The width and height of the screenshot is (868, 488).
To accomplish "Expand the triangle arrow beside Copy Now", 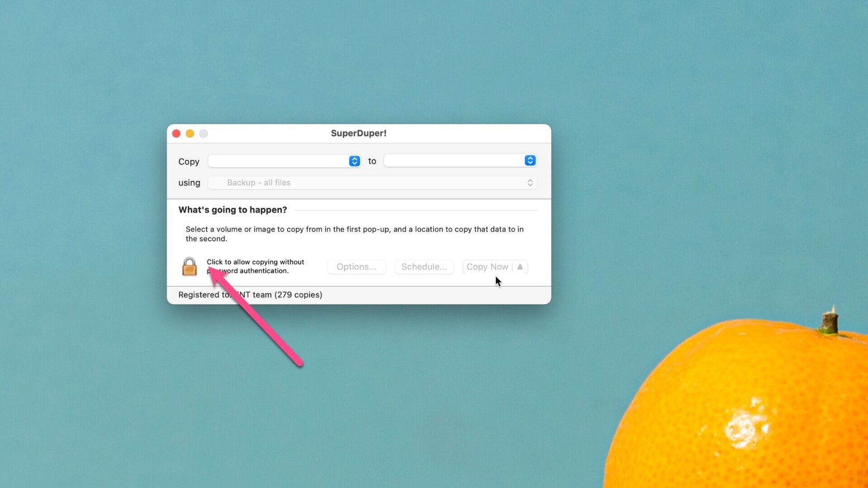I will coord(520,267).
